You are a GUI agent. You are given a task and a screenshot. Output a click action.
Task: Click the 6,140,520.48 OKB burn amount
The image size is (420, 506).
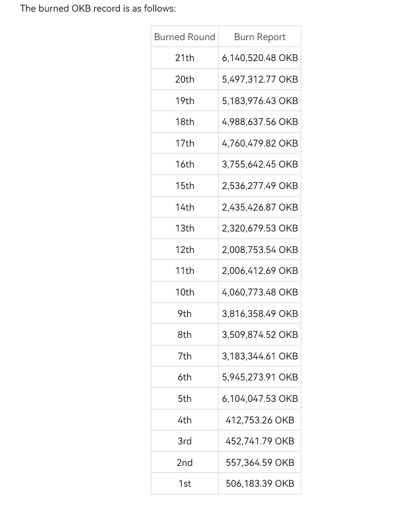pos(259,58)
